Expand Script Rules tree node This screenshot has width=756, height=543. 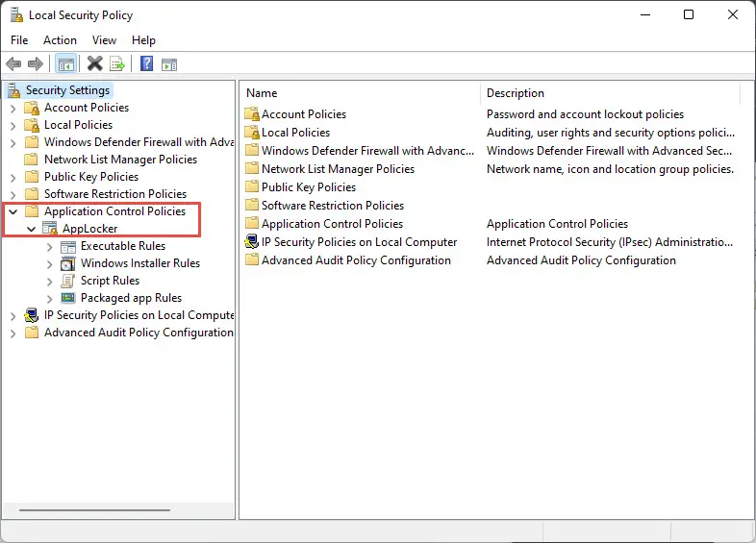(49, 282)
